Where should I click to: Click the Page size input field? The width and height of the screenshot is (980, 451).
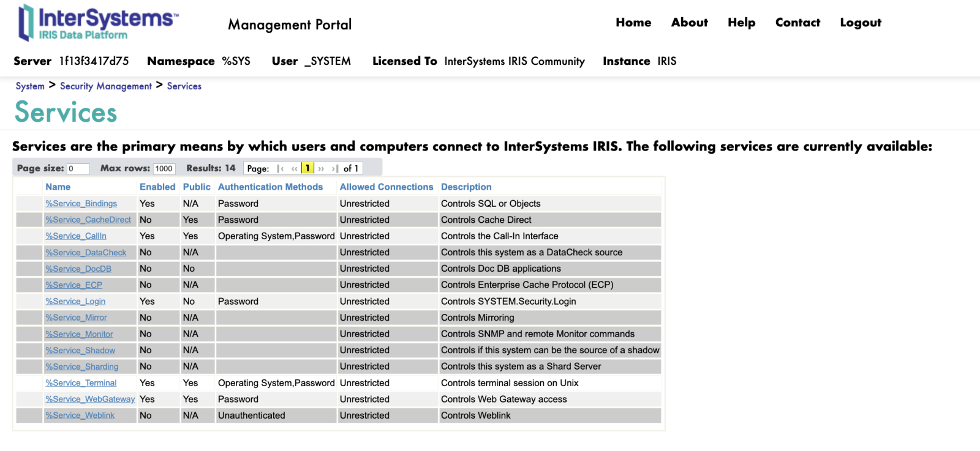pyautogui.click(x=78, y=169)
